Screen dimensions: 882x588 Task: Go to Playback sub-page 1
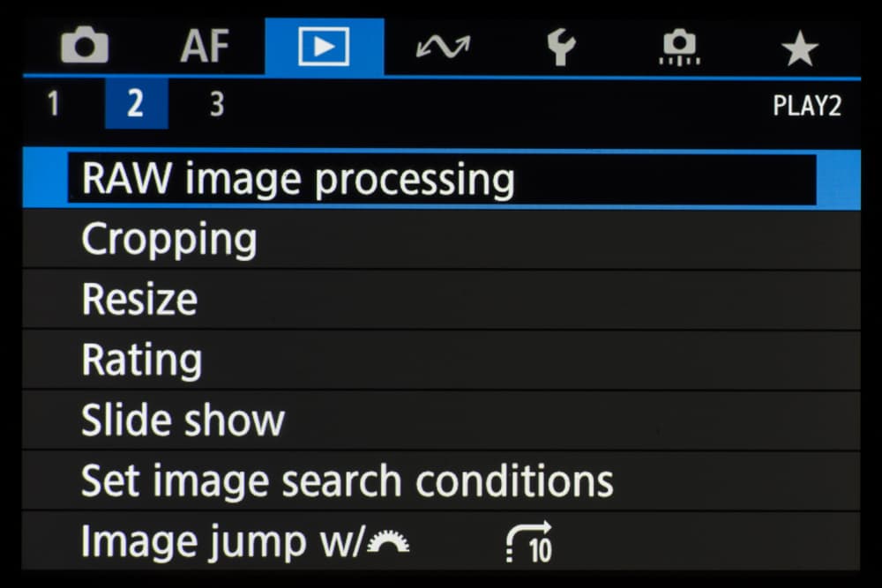(x=54, y=105)
